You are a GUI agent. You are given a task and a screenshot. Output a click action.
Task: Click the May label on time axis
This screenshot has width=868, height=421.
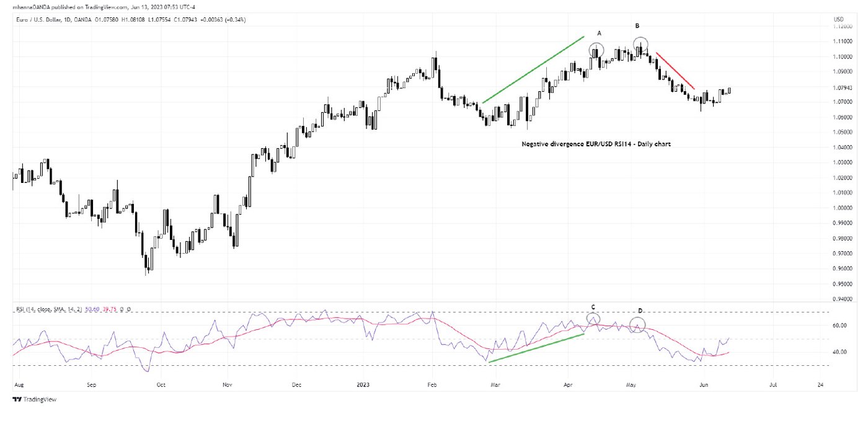click(631, 385)
